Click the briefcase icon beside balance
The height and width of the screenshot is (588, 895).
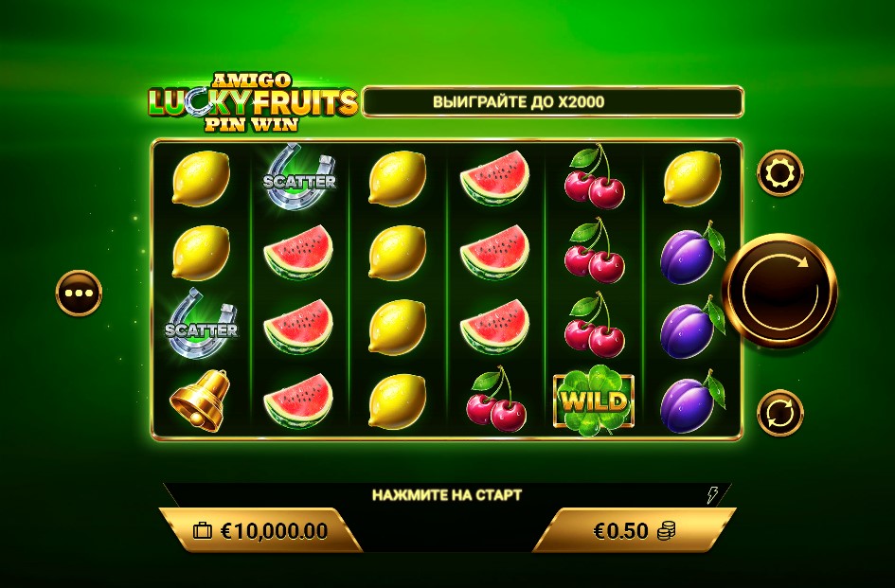coord(202,531)
